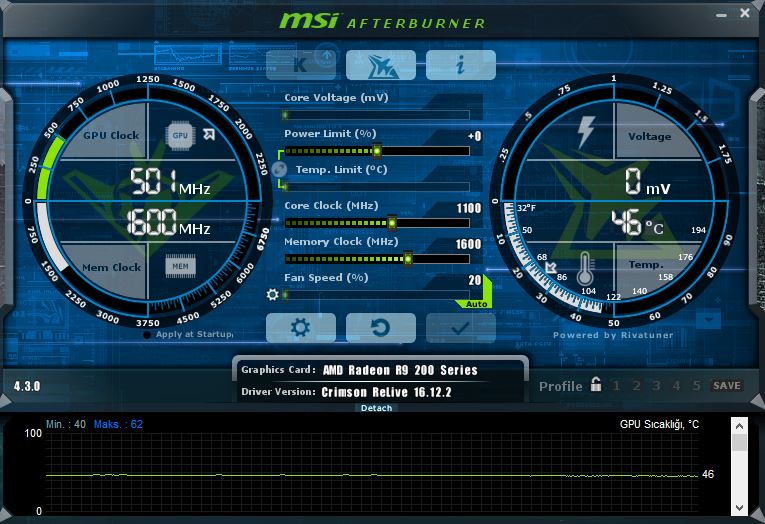Screen dimensions: 765x524
Task: Click the SAVE profile button
Action: (x=726, y=385)
